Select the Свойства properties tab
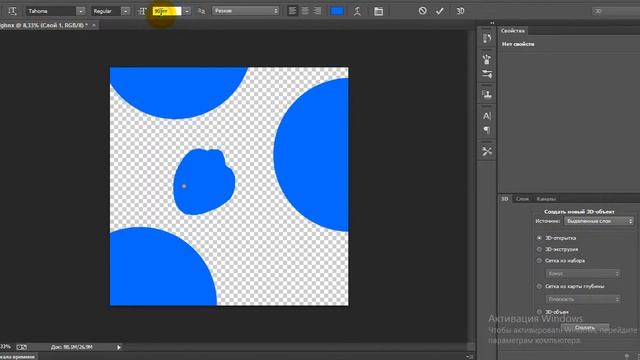The image size is (640, 360). tap(513, 31)
